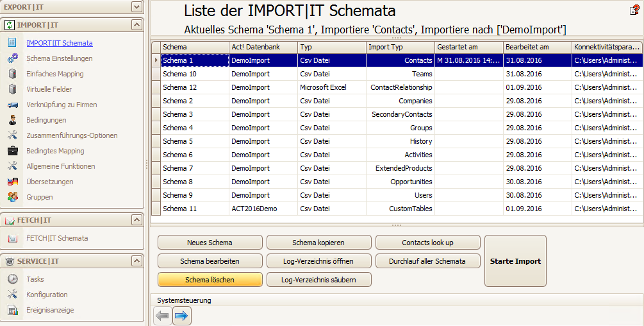
Task: Click the help icon in the top right corner
Action: pyautogui.click(x=634, y=10)
